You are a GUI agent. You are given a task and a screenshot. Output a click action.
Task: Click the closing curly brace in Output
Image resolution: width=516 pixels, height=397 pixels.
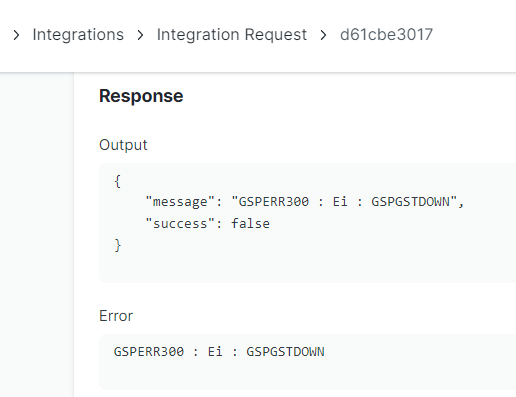(118, 245)
